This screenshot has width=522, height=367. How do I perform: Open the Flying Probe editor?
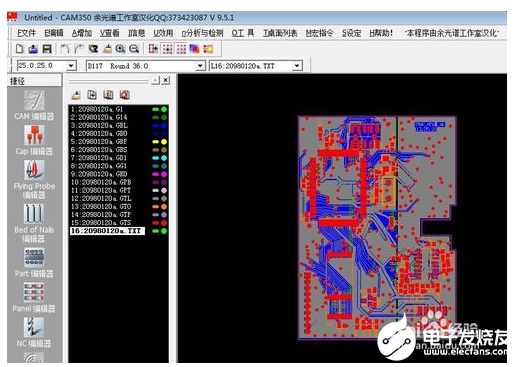(x=34, y=180)
